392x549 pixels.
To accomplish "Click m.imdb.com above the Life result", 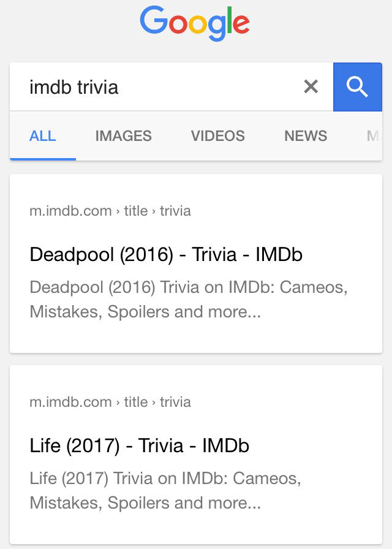I will tap(70, 402).
